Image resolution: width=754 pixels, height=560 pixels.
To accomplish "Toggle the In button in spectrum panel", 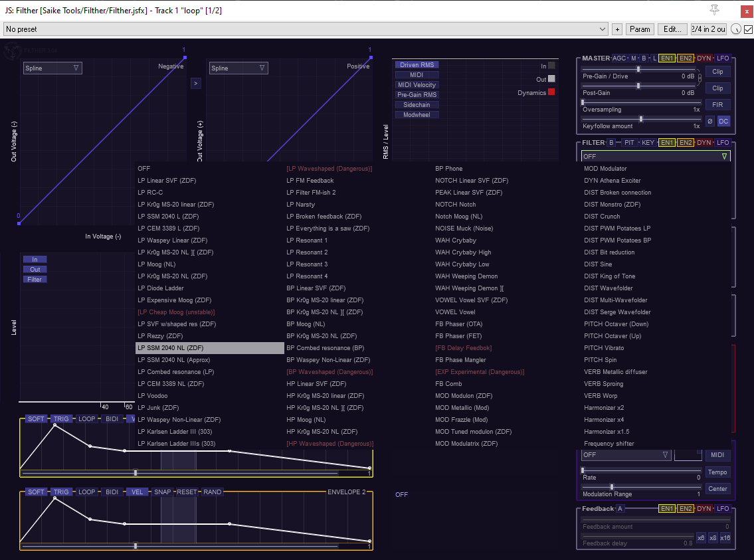I will [x=35, y=260].
